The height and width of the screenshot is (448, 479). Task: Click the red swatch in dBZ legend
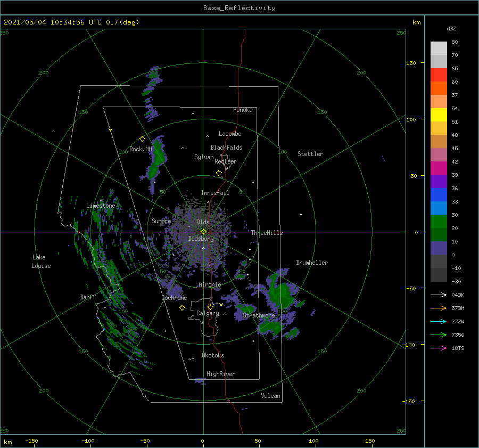439,75
